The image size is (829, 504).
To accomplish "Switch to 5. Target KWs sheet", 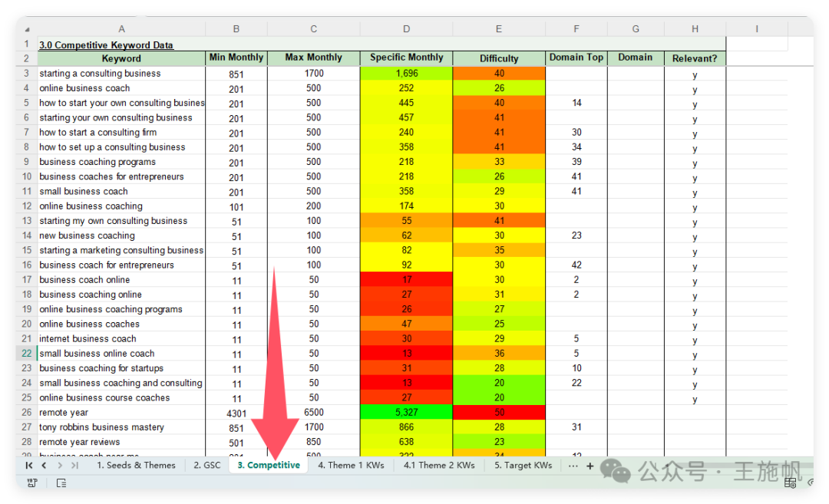I will click(x=523, y=465).
